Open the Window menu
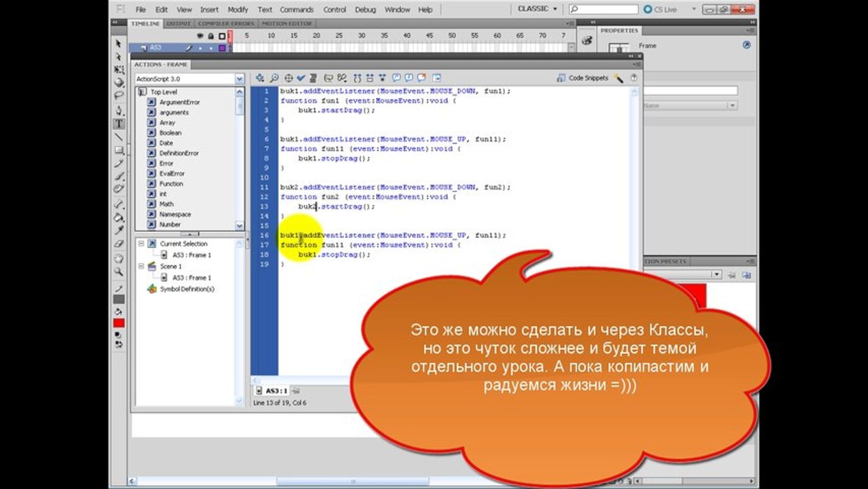 coord(397,10)
